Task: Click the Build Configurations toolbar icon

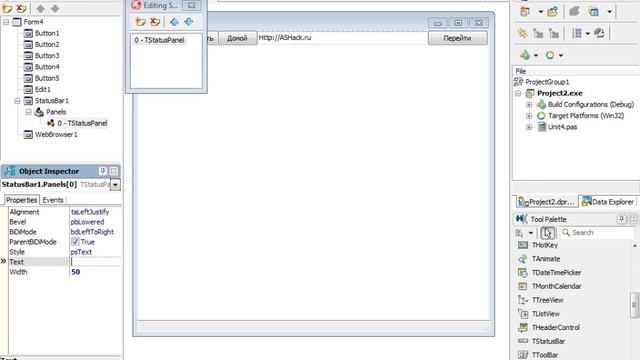Action: point(525,55)
